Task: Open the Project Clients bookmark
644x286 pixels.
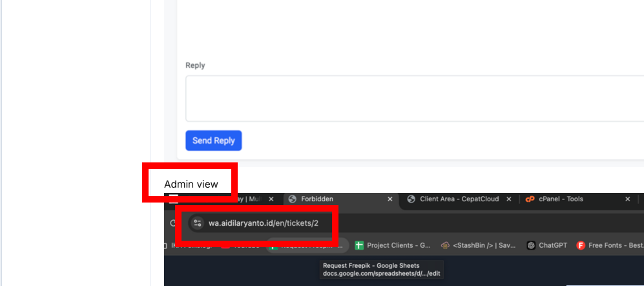Action: pyautogui.click(x=393, y=245)
